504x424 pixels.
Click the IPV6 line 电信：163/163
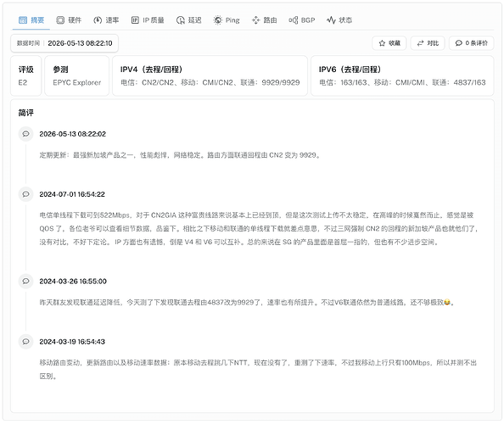[x=402, y=82]
